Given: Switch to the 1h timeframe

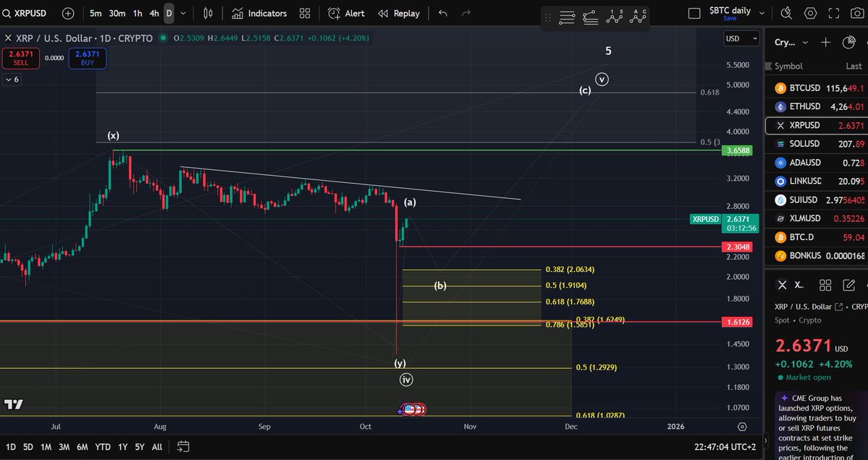Looking at the screenshot, I should pos(138,13).
